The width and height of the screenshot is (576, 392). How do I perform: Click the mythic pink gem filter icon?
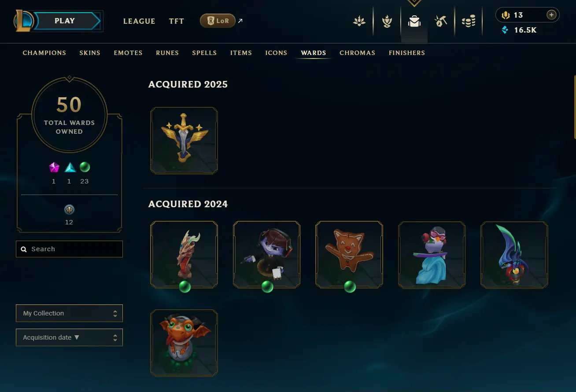(54, 167)
